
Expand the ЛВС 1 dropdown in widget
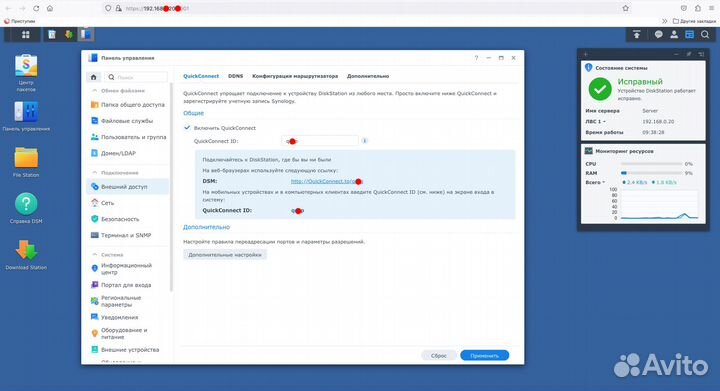point(596,122)
